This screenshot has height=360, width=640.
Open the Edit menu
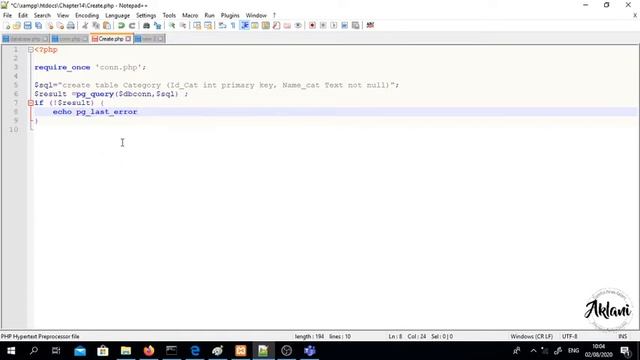(x=23, y=16)
